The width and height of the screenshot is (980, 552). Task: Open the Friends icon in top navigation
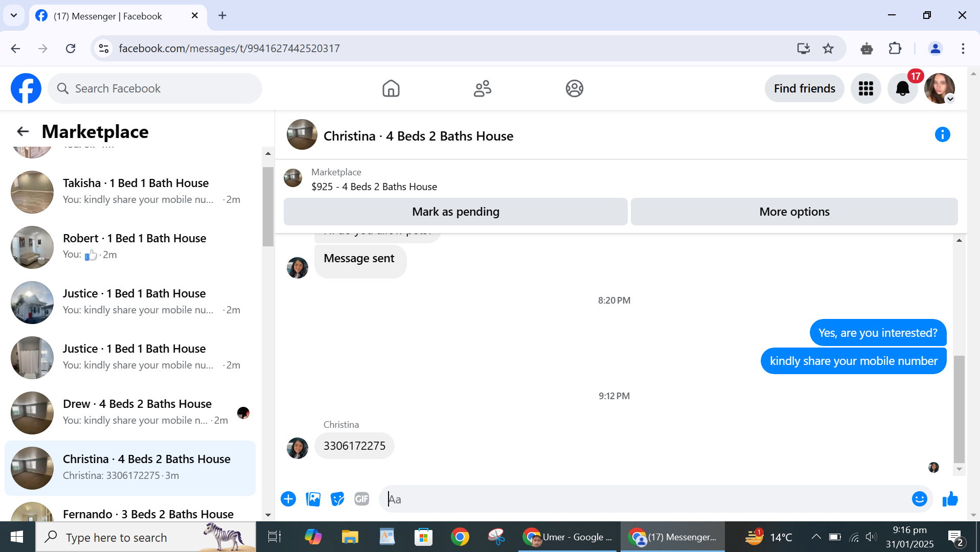point(483,88)
